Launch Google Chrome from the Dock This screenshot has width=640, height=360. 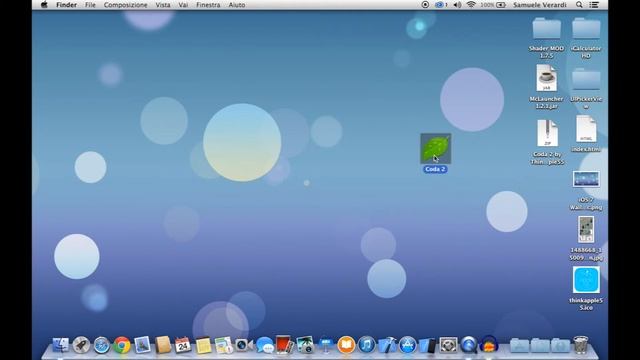(x=122, y=345)
